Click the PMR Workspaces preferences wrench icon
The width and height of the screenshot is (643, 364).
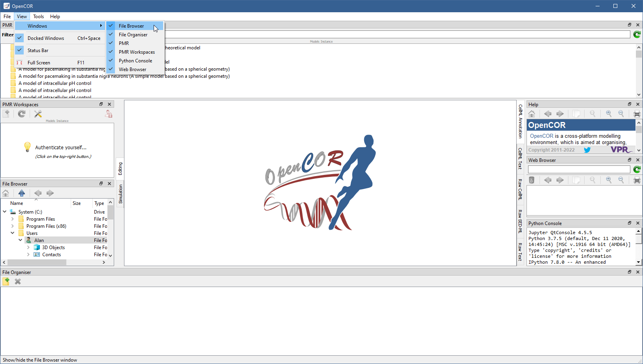38,114
